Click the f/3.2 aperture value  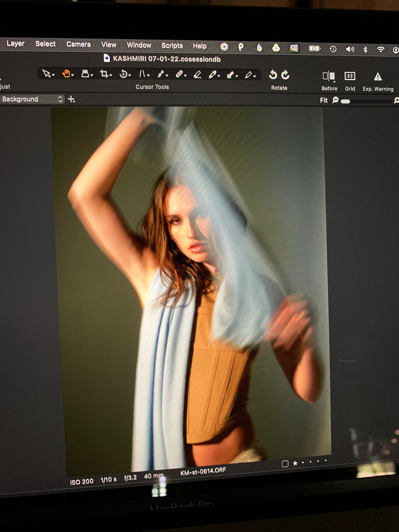click(131, 478)
